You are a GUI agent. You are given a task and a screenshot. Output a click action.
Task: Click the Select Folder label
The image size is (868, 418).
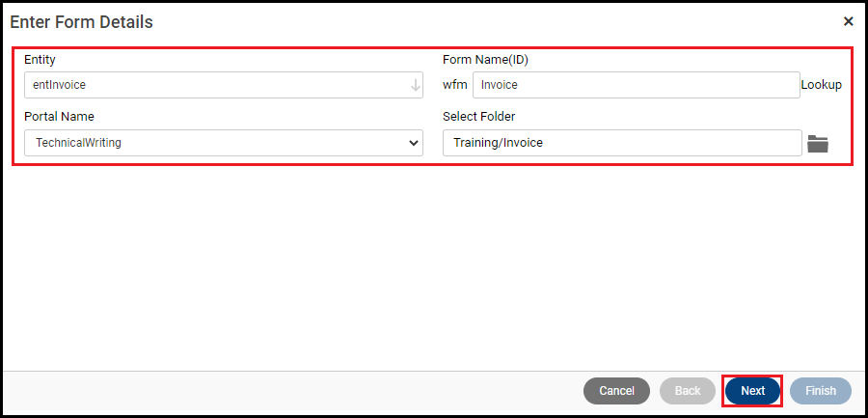pos(478,117)
